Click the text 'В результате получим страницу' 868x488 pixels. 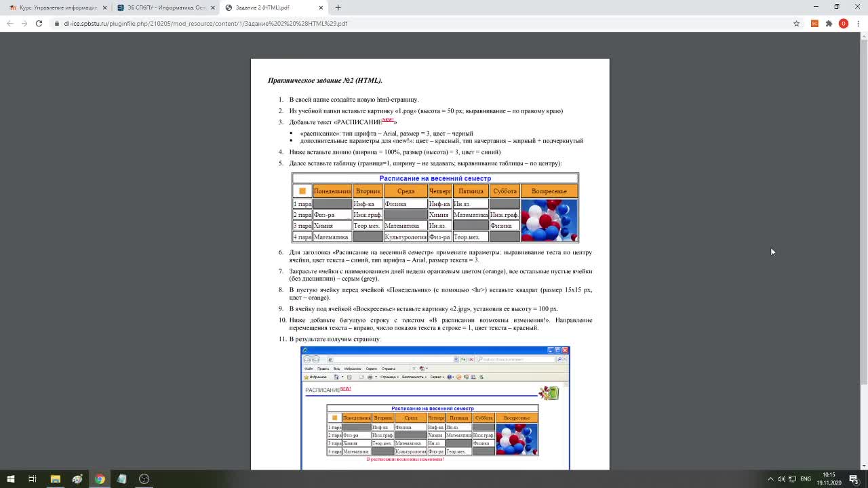click(x=335, y=339)
